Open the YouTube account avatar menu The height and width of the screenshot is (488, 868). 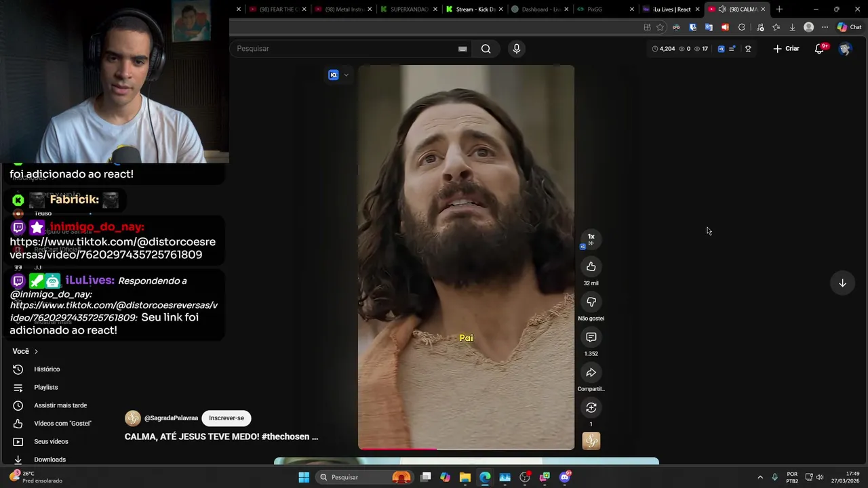point(844,49)
